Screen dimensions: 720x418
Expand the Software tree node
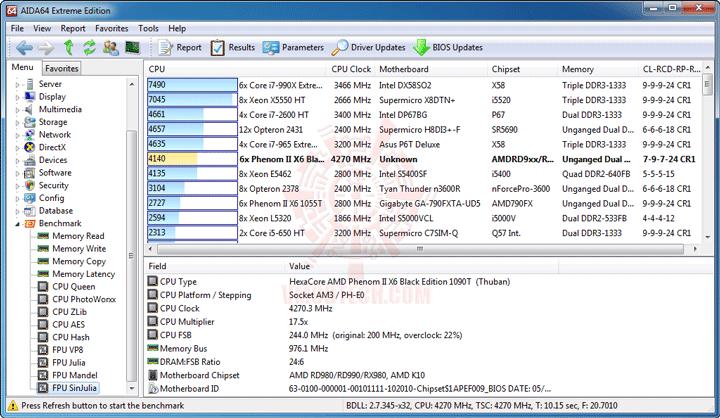(x=17, y=173)
